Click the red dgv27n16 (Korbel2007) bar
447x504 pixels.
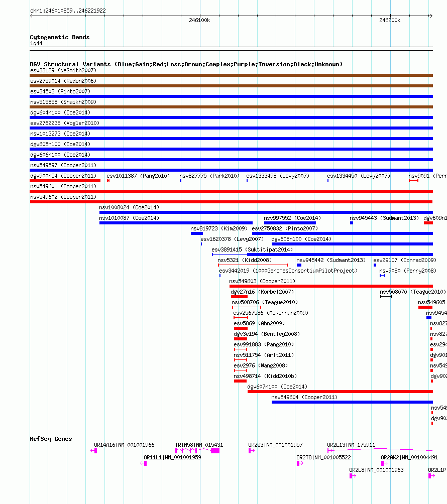point(239,297)
